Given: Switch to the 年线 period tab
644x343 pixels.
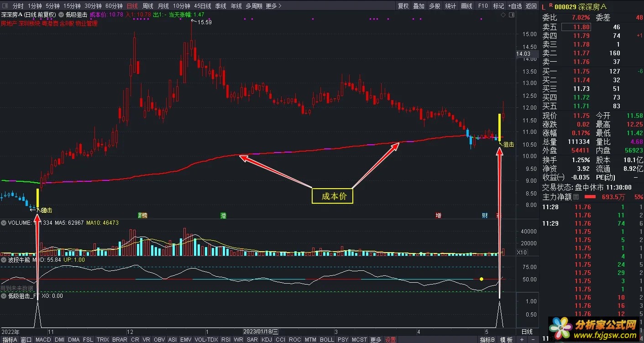Looking at the screenshot, I should coord(236,6).
